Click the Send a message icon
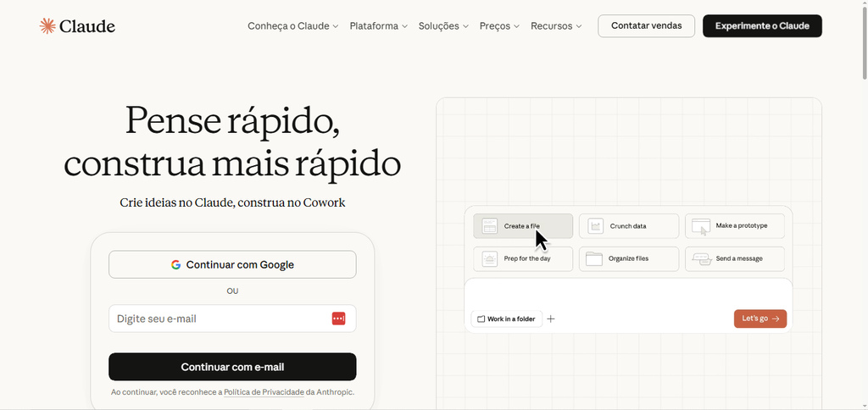 click(701, 259)
